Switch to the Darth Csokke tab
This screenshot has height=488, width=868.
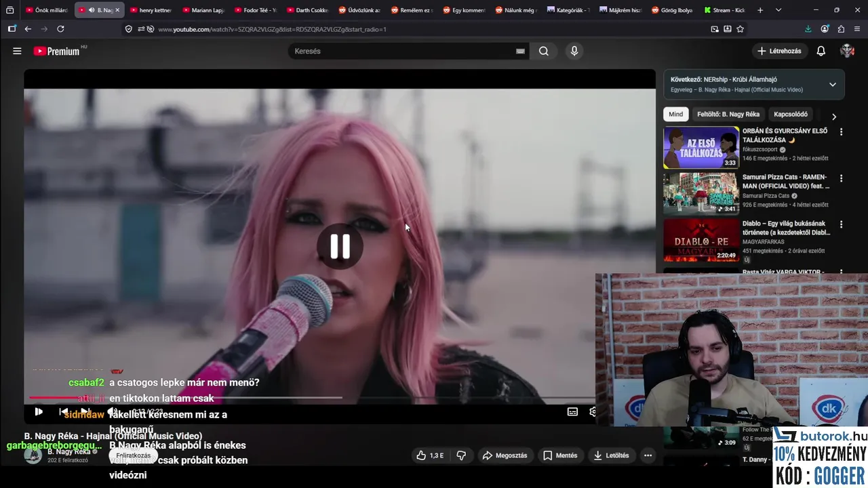coord(307,10)
